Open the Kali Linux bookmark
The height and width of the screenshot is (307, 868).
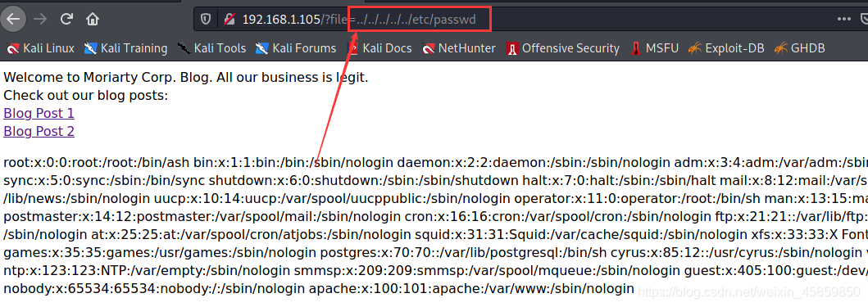[x=40, y=48]
